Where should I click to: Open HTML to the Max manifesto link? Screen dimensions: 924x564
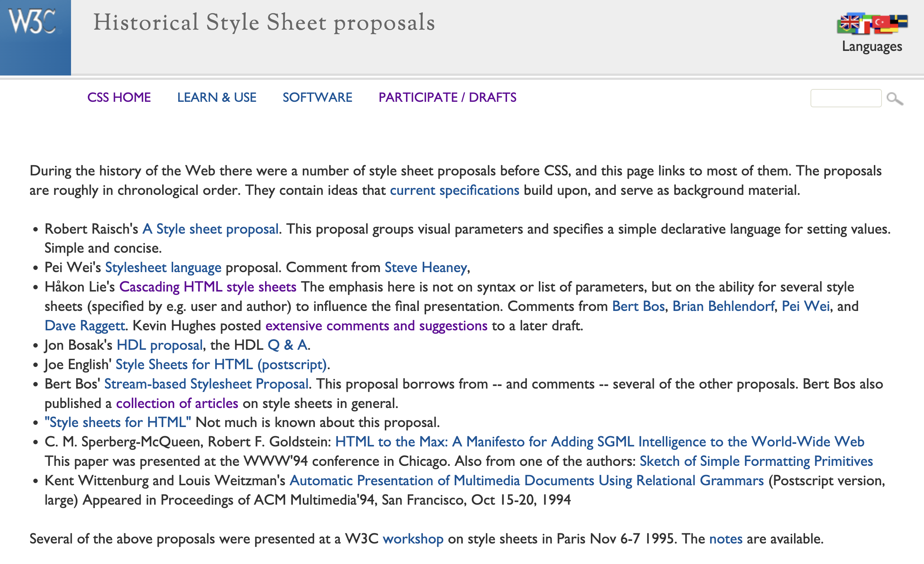click(600, 442)
